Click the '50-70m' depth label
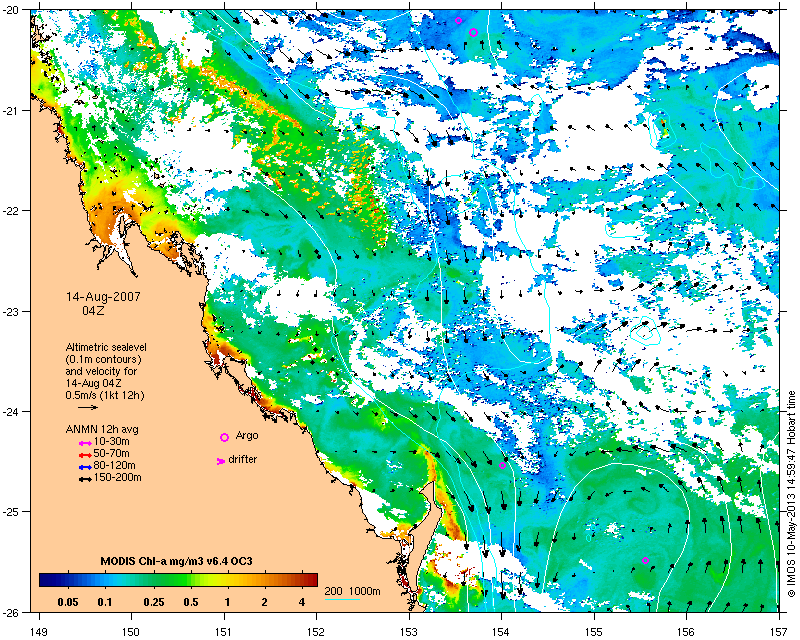 pyautogui.click(x=112, y=453)
